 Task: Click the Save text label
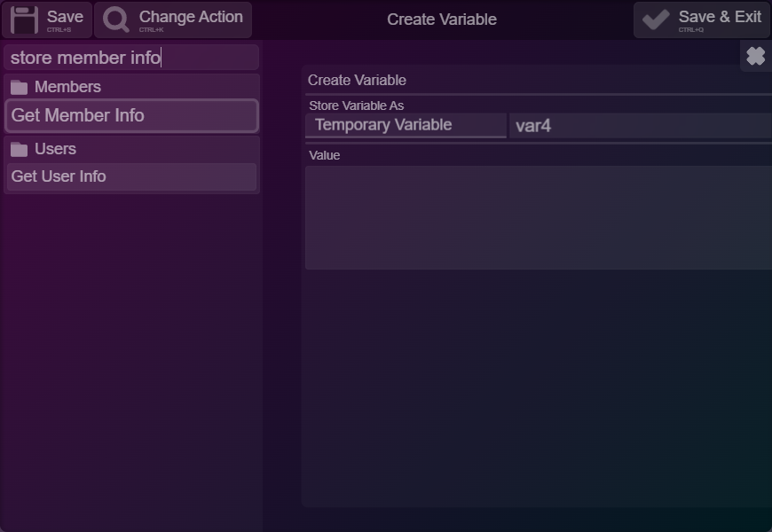pyautogui.click(x=65, y=17)
